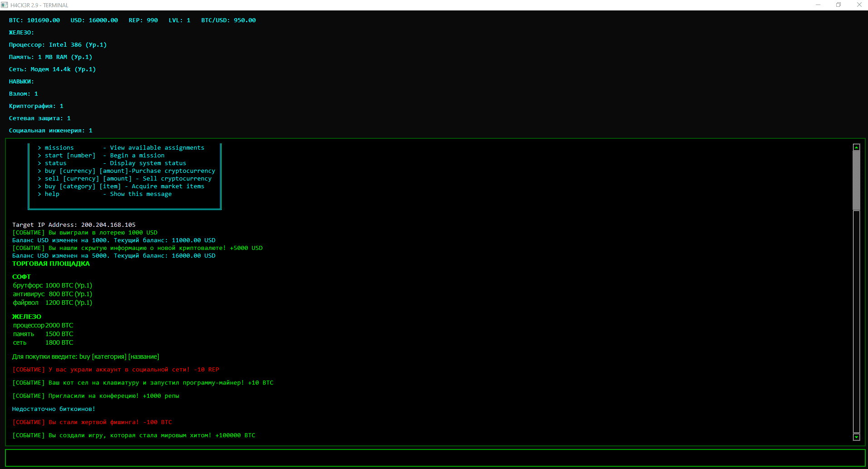Click the +5000 USD cryptocurrency event line
The image size is (868, 469).
click(137, 248)
